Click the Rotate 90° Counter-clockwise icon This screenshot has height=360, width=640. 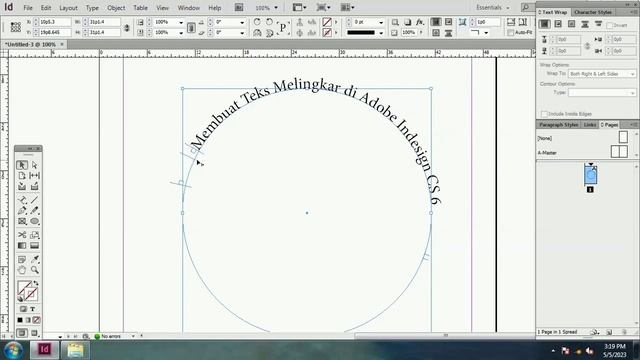269,22
